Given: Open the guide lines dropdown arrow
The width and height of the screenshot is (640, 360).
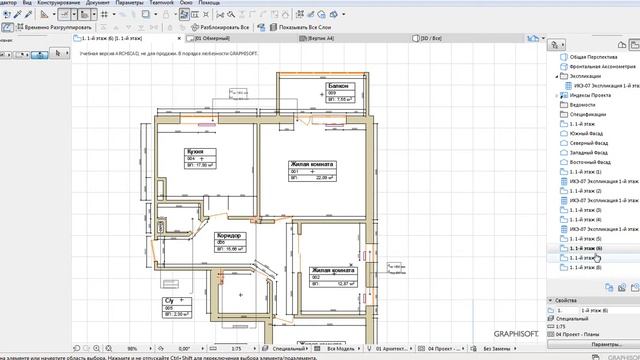Looking at the screenshot, I should click(74, 15).
